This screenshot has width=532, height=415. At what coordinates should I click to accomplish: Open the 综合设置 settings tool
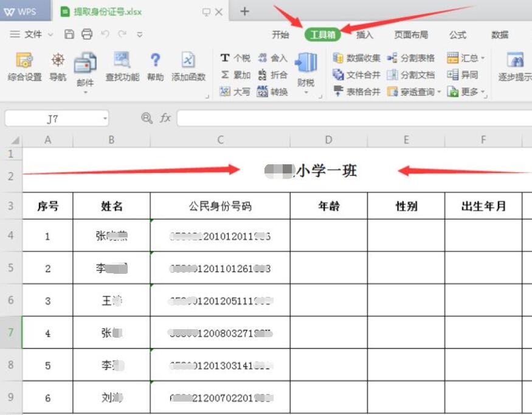24,66
